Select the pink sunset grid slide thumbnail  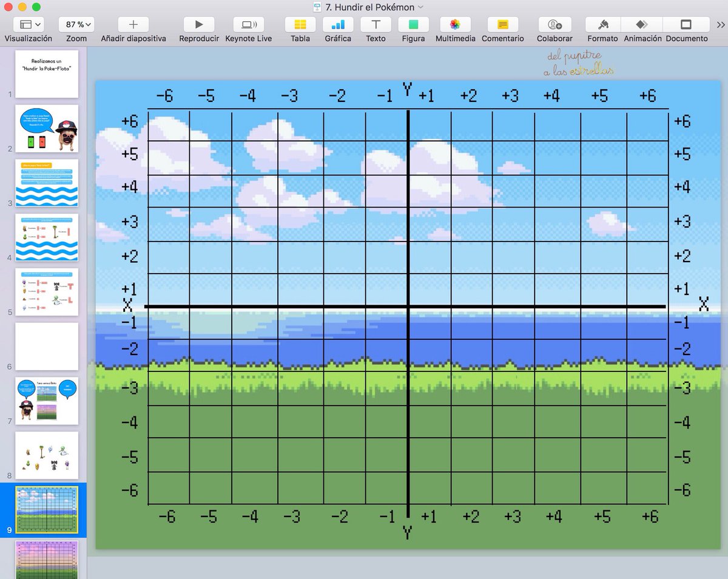(47, 560)
